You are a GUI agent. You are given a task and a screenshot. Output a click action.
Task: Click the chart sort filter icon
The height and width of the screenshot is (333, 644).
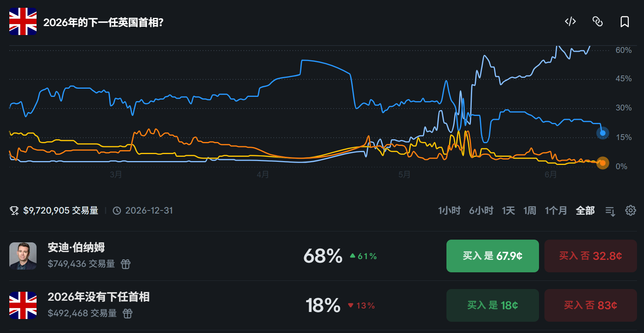tap(610, 211)
